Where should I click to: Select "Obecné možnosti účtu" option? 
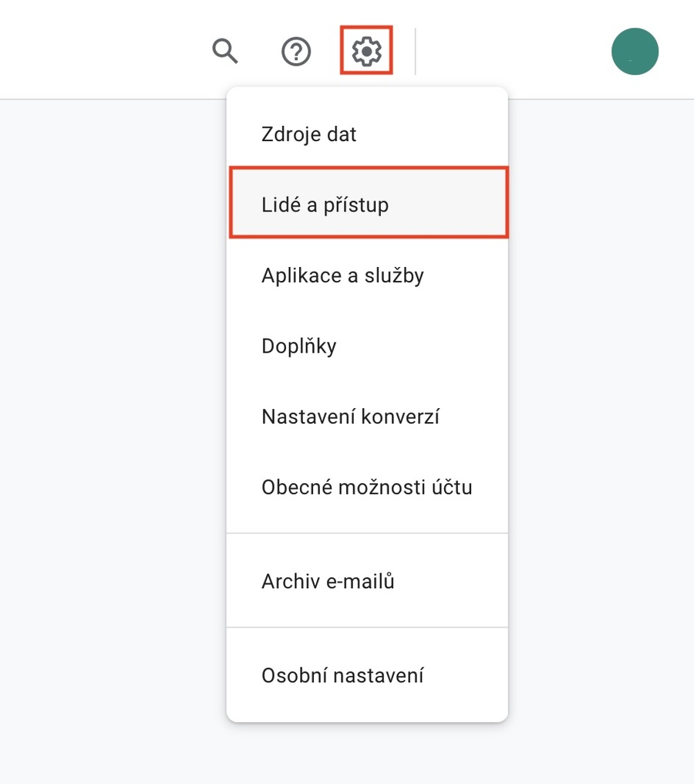tap(366, 488)
